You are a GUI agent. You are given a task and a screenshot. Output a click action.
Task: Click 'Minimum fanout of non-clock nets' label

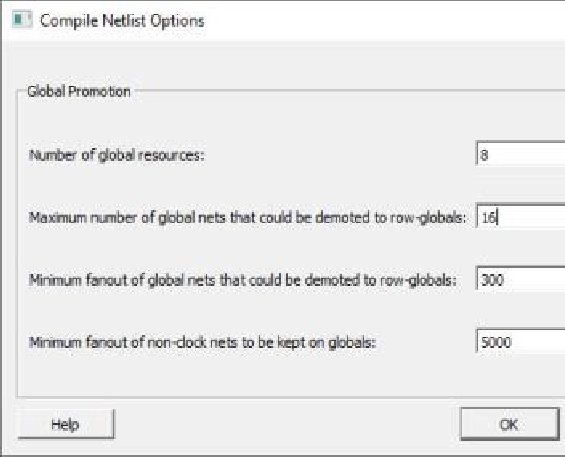(202, 342)
